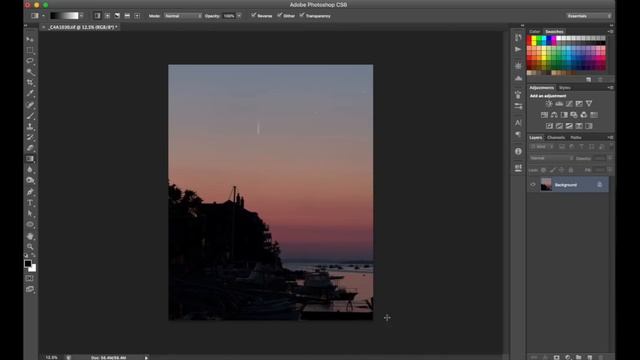The height and width of the screenshot is (360, 640).
Task: Select the Horizontal Type tool
Action: pyautogui.click(x=30, y=203)
